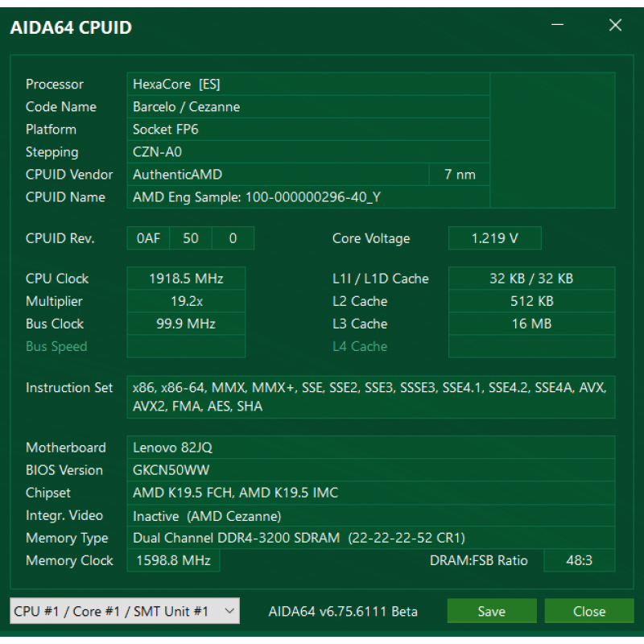
Task: Click the Instruction Set list field
Action: [x=371, y=397]
